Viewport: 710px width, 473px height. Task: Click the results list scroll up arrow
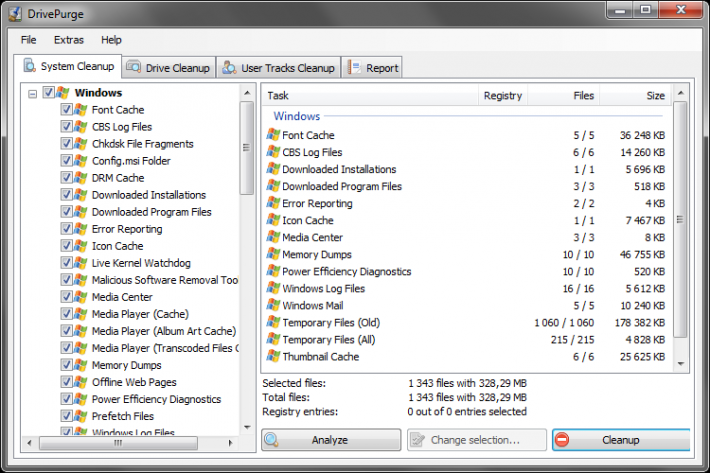[681, 93]
